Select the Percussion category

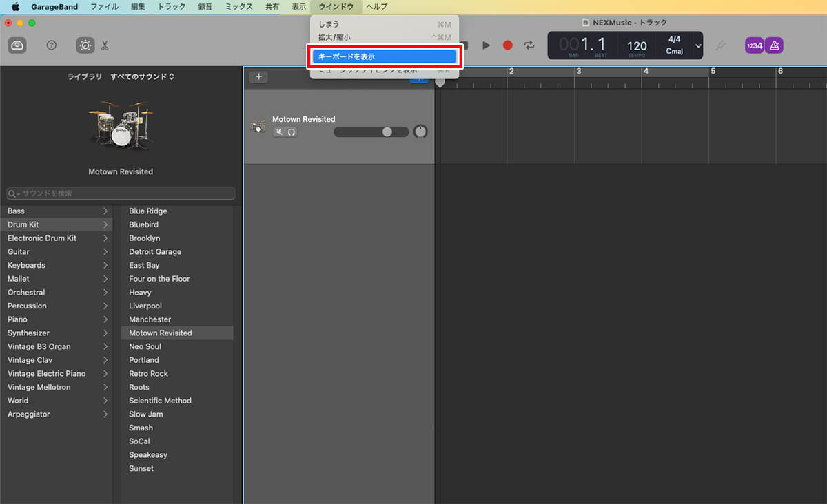point(57,306)
